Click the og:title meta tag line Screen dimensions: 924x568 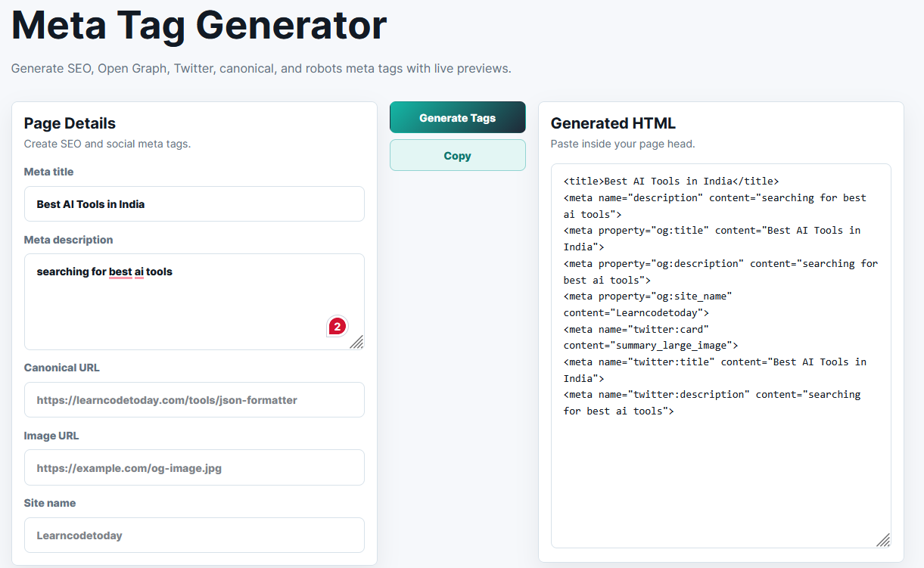[712, 238]
